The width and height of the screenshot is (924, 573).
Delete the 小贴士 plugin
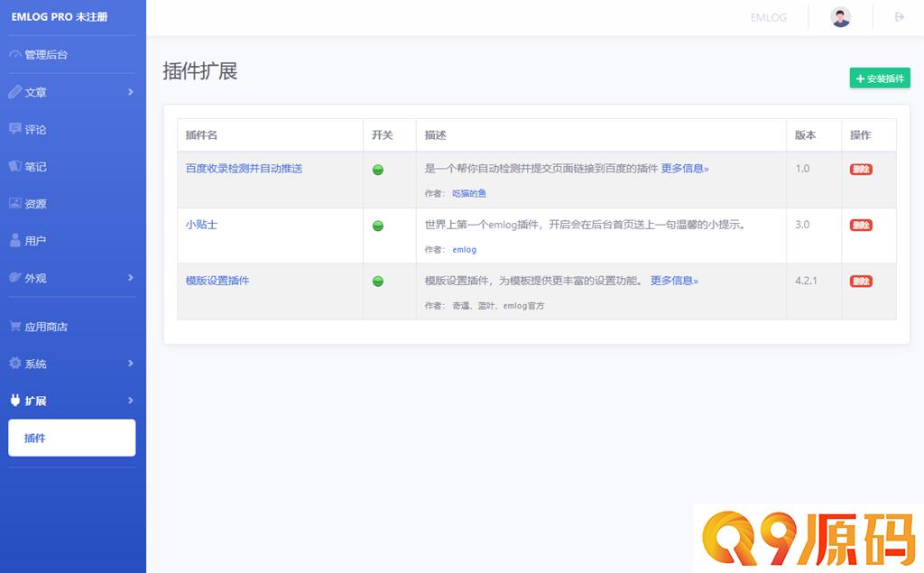(861, 226)
